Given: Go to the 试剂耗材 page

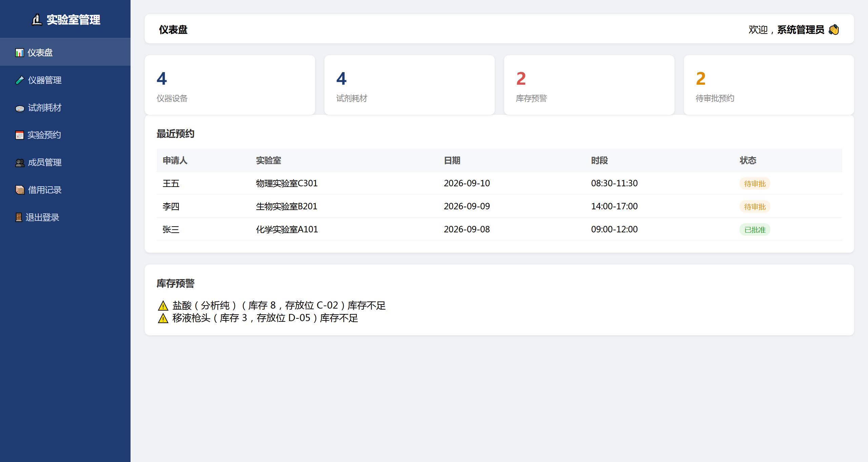Looking at the screenshot, I should click(x=65, y=108).
